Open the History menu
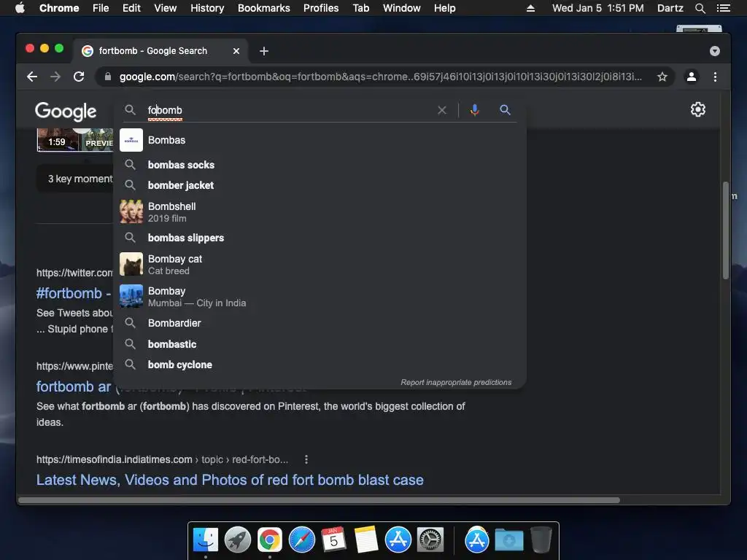 point(207,8)
